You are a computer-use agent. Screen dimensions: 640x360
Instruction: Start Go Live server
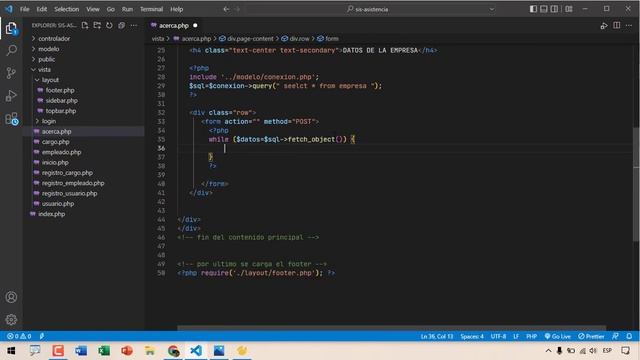click(x=558, y=336)
